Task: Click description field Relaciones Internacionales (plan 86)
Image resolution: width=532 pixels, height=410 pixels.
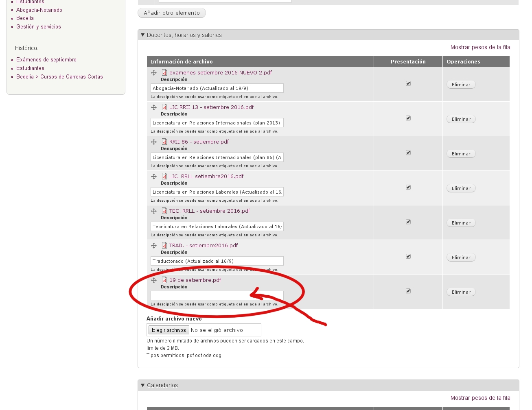Action: click(x=217, y=157)
